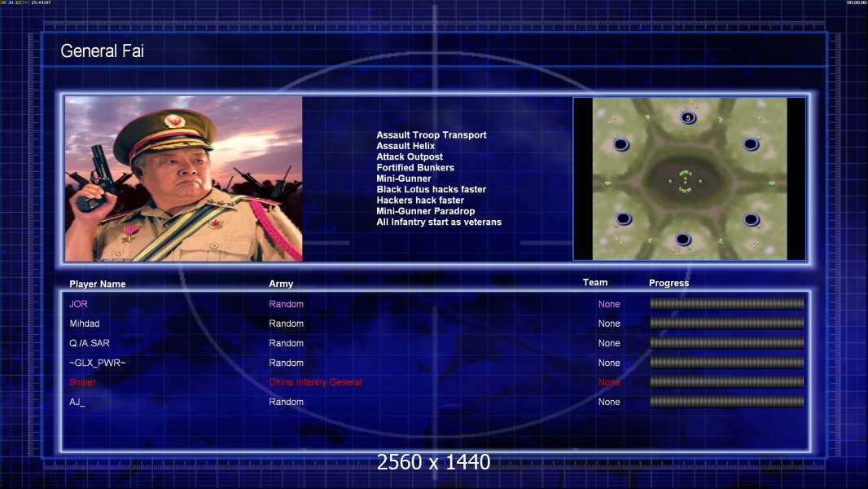The image size is (868, 489).
Task: Click Q./A.SAR's Random army entry
Action: click(x=286, y=343)
